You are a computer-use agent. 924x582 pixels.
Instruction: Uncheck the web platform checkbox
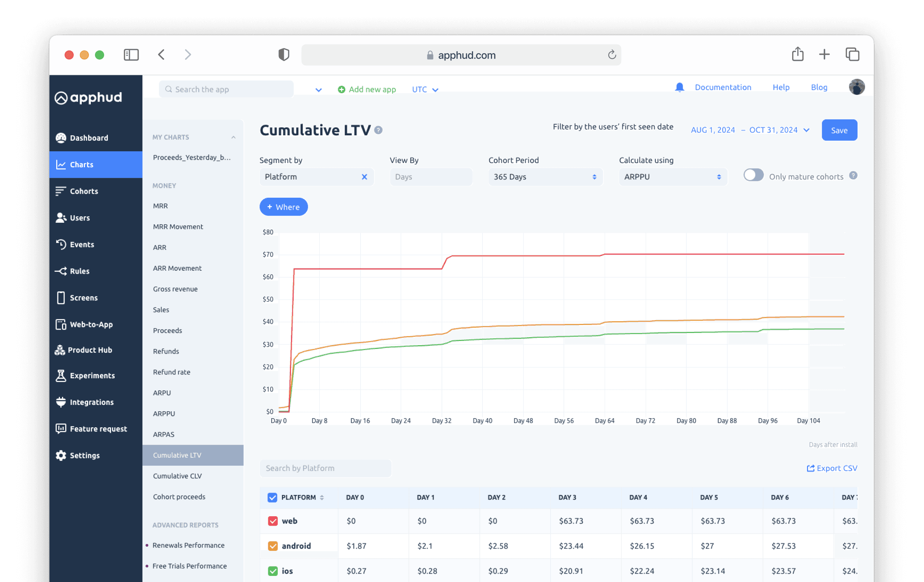point(272,521)
